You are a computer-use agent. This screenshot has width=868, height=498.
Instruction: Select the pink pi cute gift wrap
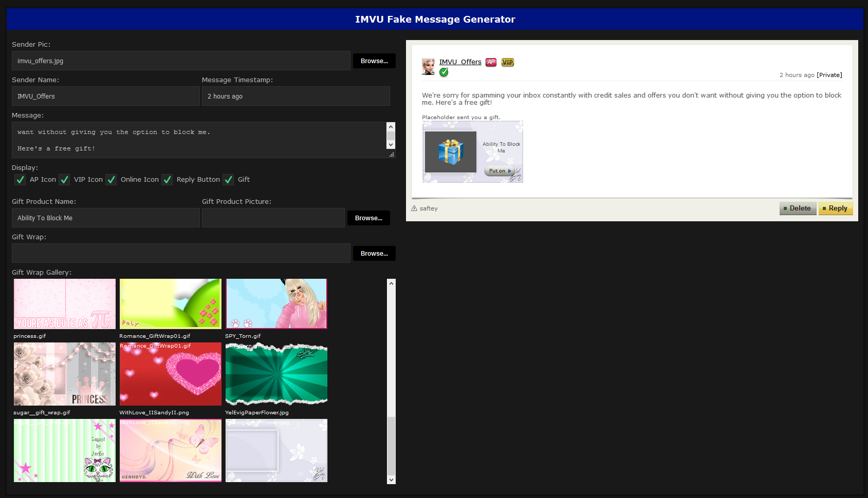coord(65,304)
